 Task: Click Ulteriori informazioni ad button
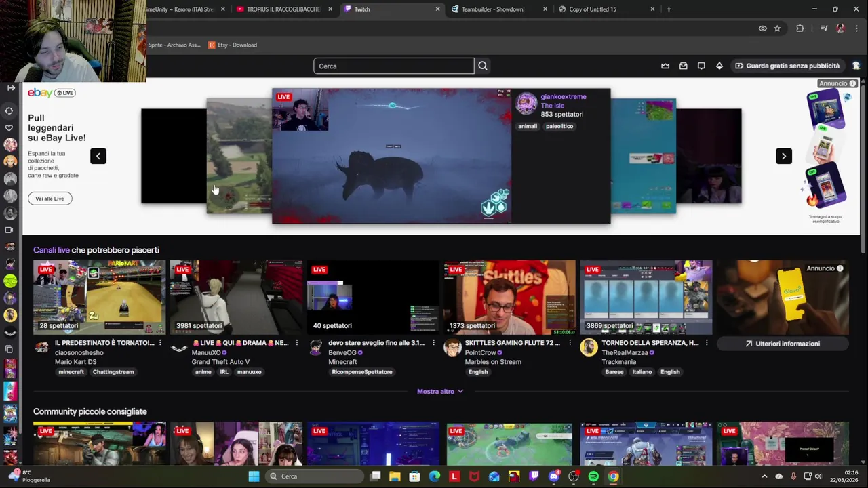coord(783,344)
